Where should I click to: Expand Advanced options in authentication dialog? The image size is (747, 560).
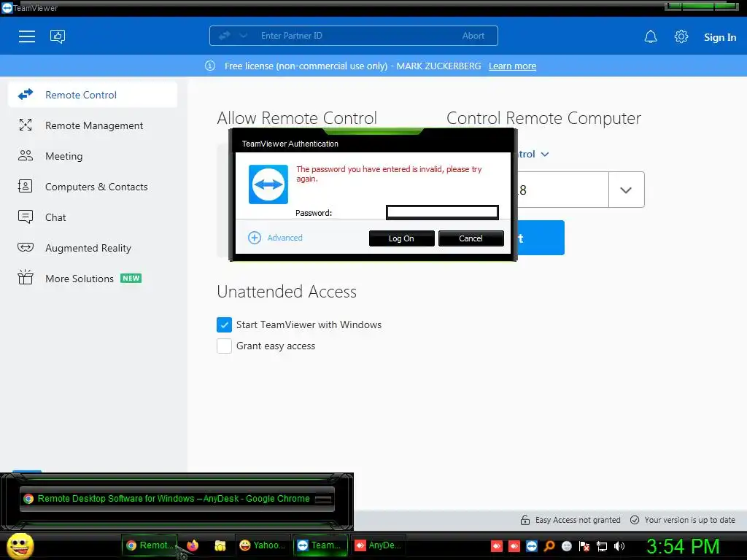(x=275, y=238)
